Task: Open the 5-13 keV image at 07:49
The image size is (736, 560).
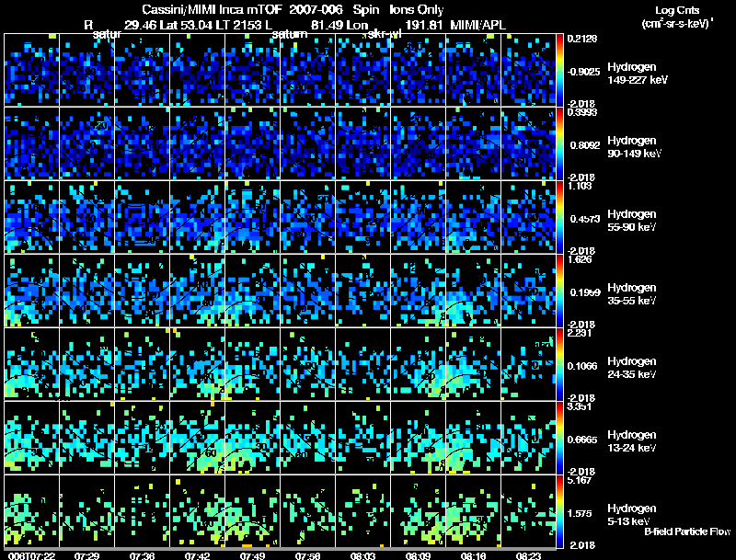Action: click(252, 511)
